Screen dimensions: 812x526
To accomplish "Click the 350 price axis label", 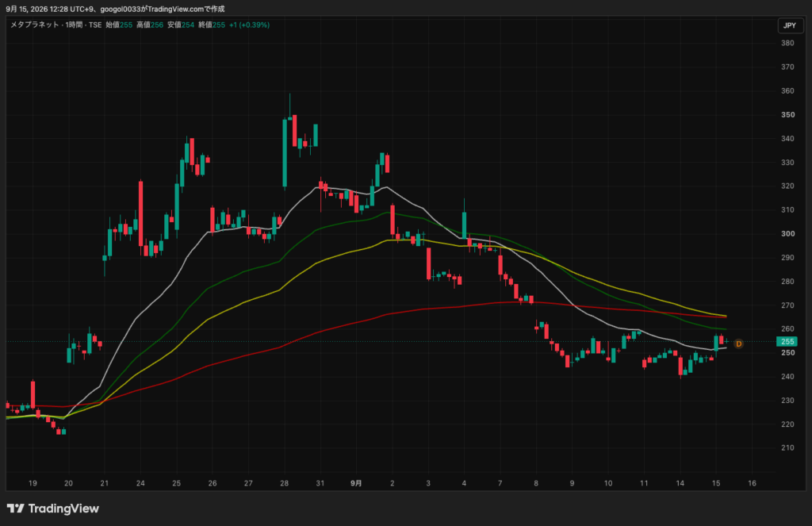I will [787, 114].
